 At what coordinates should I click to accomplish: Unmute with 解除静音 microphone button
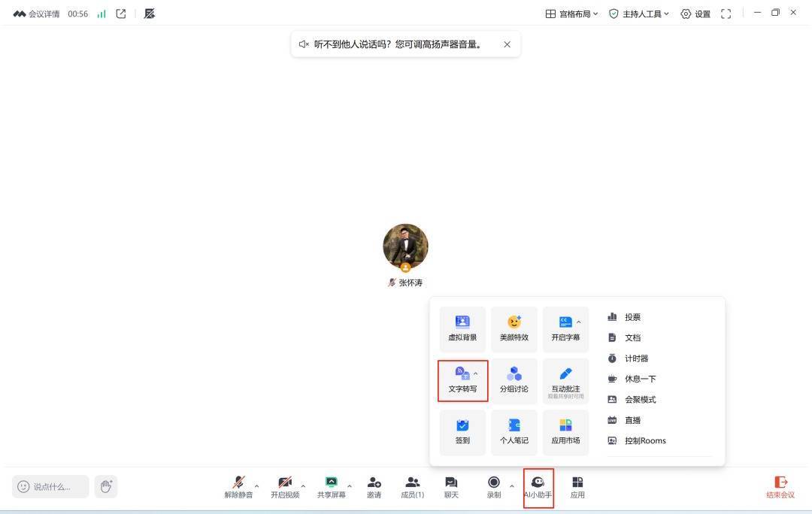[238, 487]
